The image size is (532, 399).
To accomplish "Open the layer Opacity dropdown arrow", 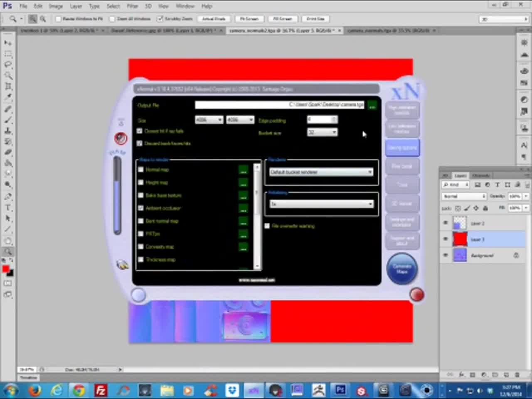I will click(525, 196).
